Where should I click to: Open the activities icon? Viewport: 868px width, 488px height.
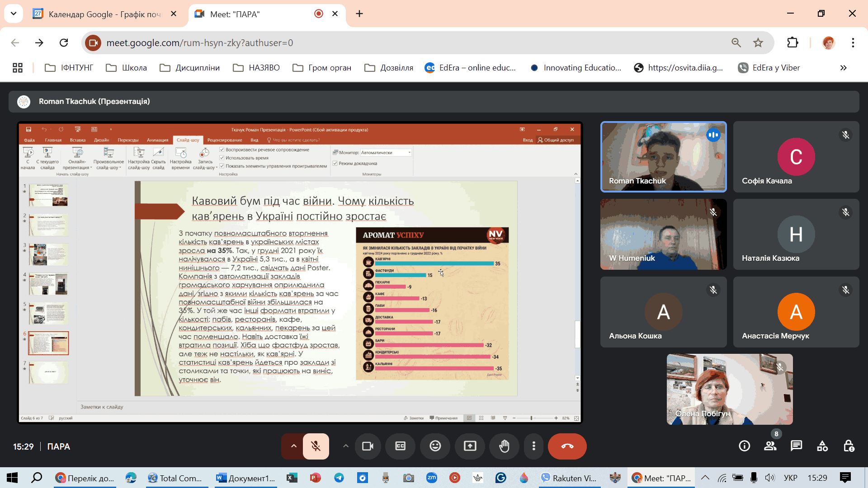(x=822, y=446)
